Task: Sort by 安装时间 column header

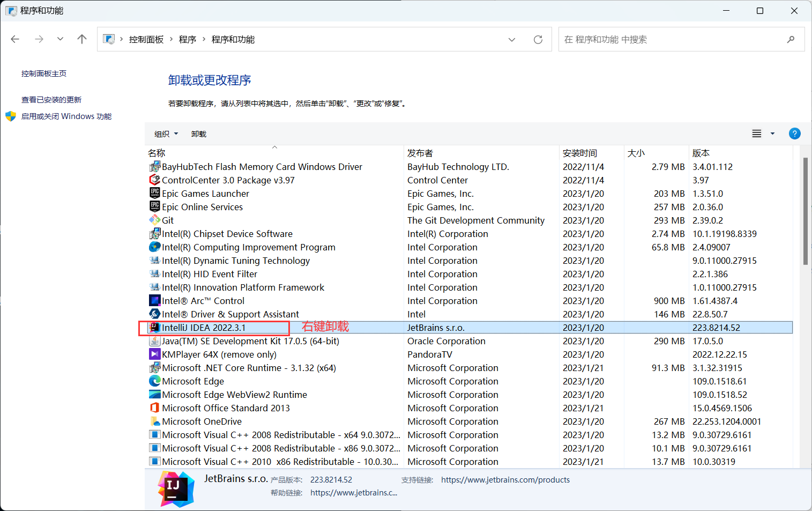Action: coord(591,153)
